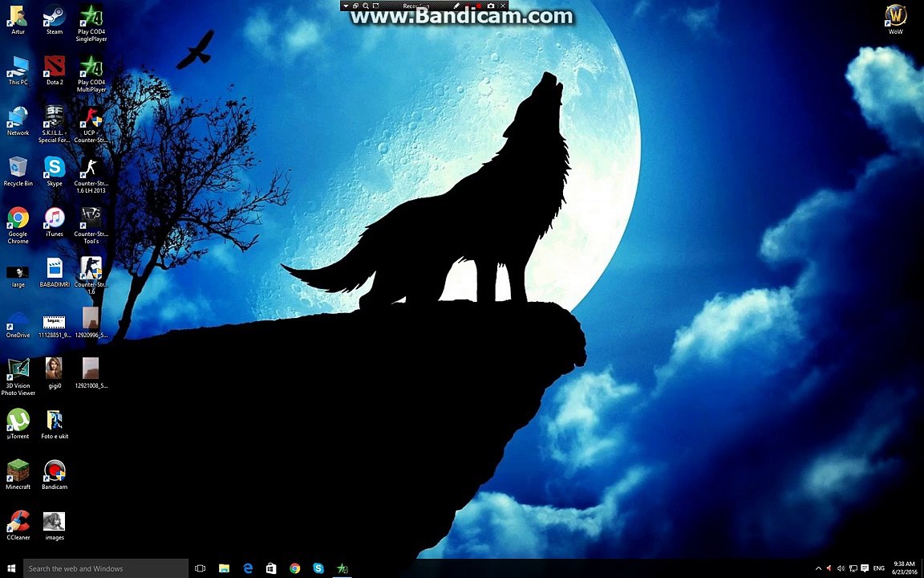Select the 'large' image file
This screenshot has height=578, width=924.
click(x=18, y=276)
